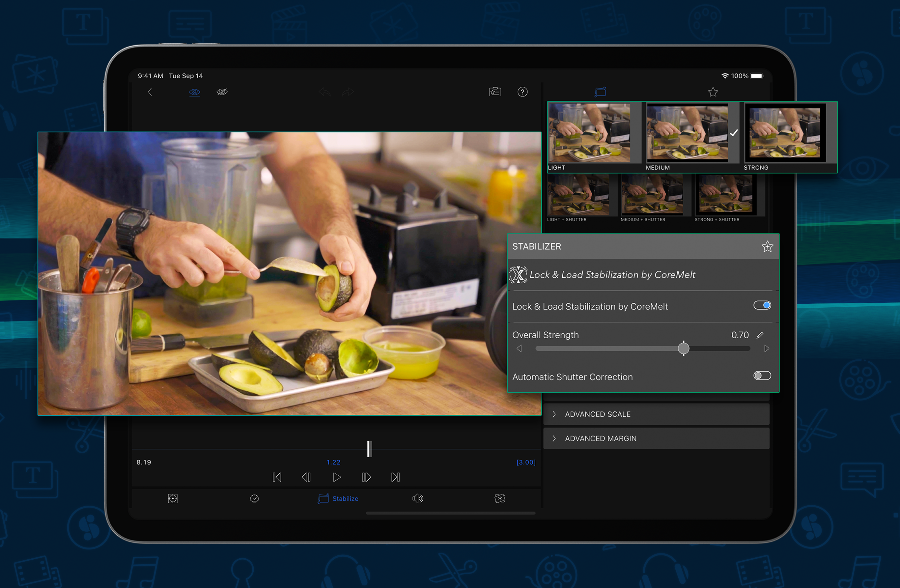This screenshot has width=900, height=588.
Task: Toggle Lock & Load Stabilization by CoreMelt switch
Action: pos(762,305)
